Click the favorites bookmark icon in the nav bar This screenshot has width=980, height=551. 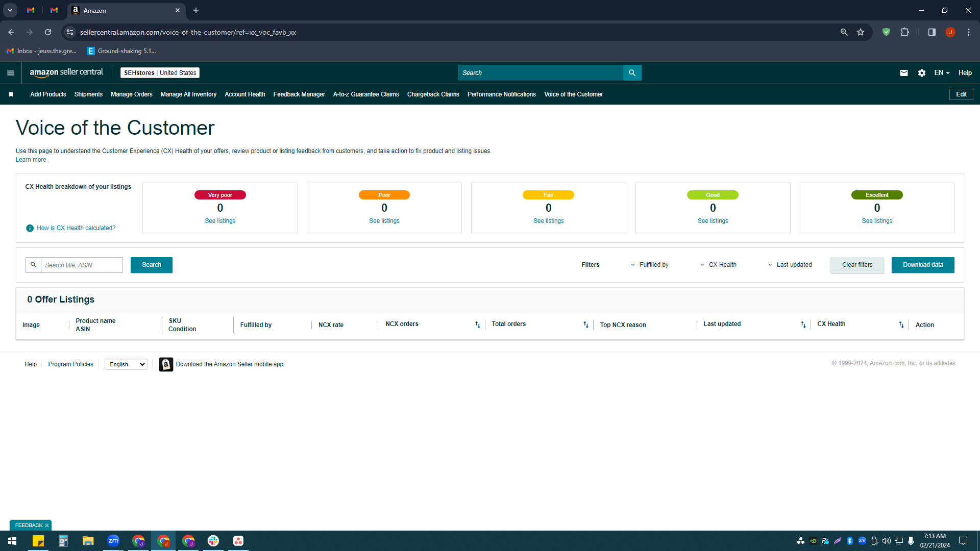(11, 94)
